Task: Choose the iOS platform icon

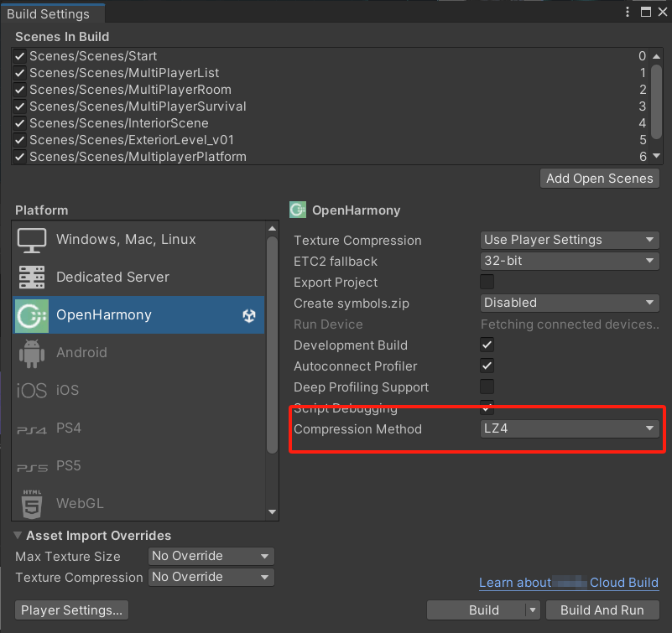Action: [x=32, y=391]
